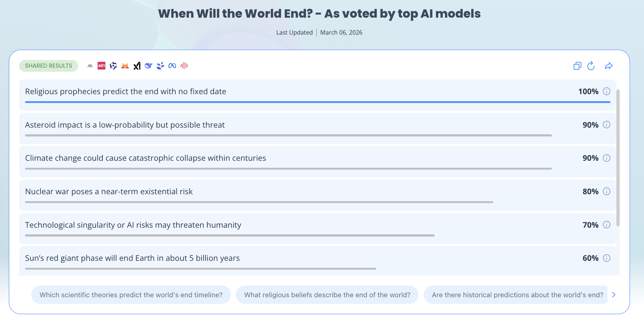The height and width of the screenshot is (323, 644).
Task: Open info for Religious prophecies option
Action: pyautogui.click(x=606, y=91)
